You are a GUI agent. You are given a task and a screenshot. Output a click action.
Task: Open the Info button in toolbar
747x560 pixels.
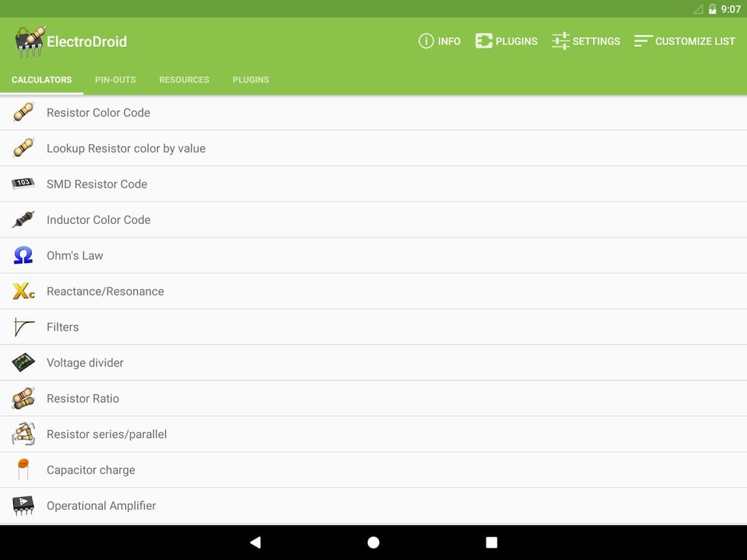[x=439, y=41]
